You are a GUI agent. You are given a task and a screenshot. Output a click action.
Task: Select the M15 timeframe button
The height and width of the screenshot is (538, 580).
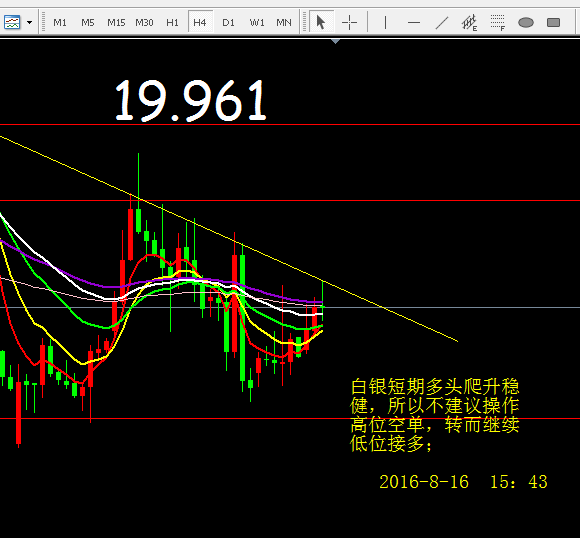tap(116, 23)
